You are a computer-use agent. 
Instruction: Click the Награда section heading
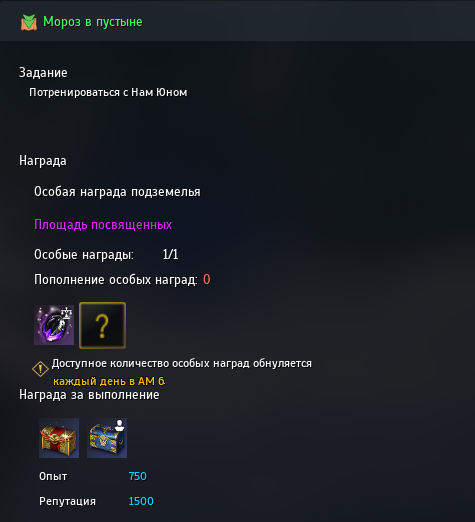pyautogui.click(x=43, y=161)
